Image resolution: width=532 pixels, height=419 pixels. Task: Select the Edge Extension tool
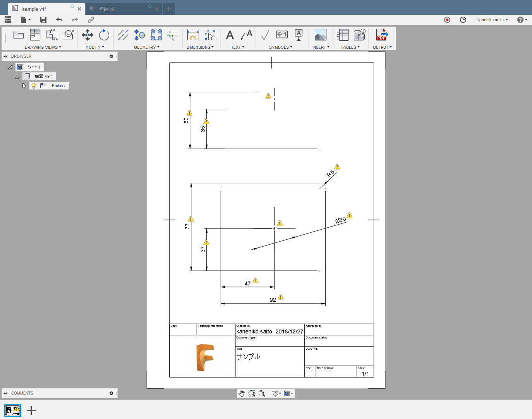pyautogui.click(x=173, y=35)
